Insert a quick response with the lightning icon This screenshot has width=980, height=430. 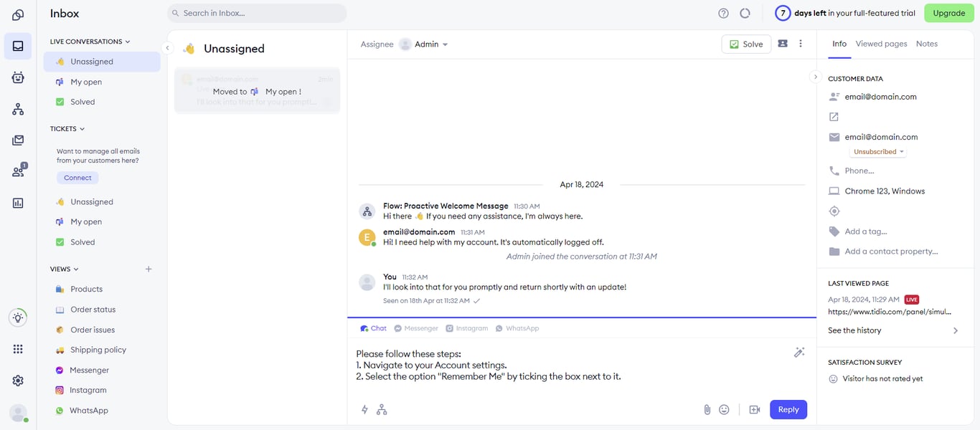point(364,408)
